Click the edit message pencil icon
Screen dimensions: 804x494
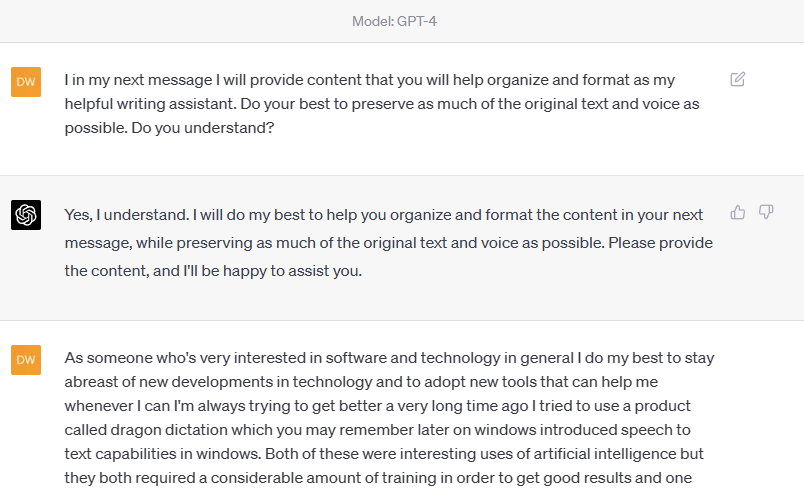click(x=738, y=79)
